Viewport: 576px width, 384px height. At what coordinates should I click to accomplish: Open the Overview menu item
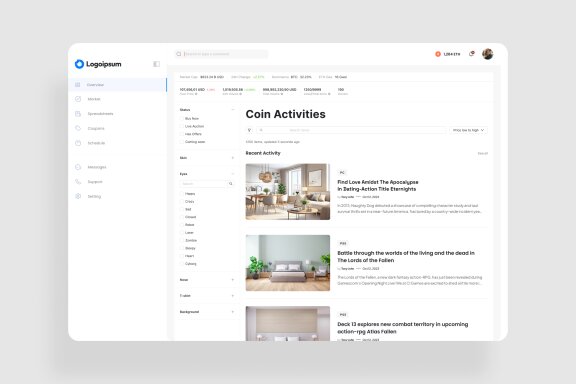click(x=117, y=85)
